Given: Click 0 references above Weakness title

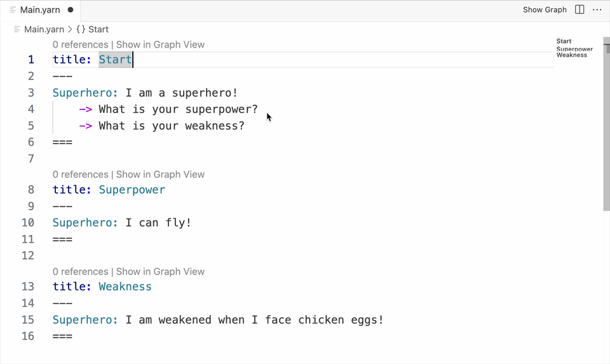Looking at the screenshot, I should click(80, 271).
